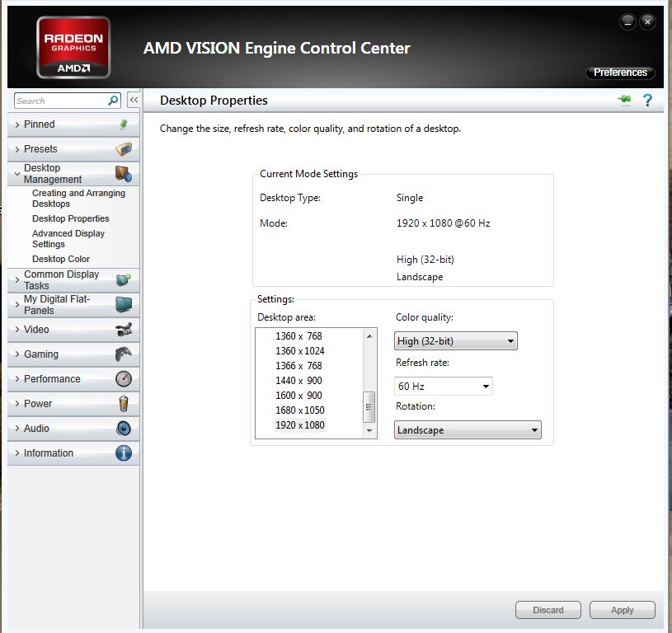Click the desktop area scrollbar thumb
Screen dimensions: 672x633
[x=369, y=407]
